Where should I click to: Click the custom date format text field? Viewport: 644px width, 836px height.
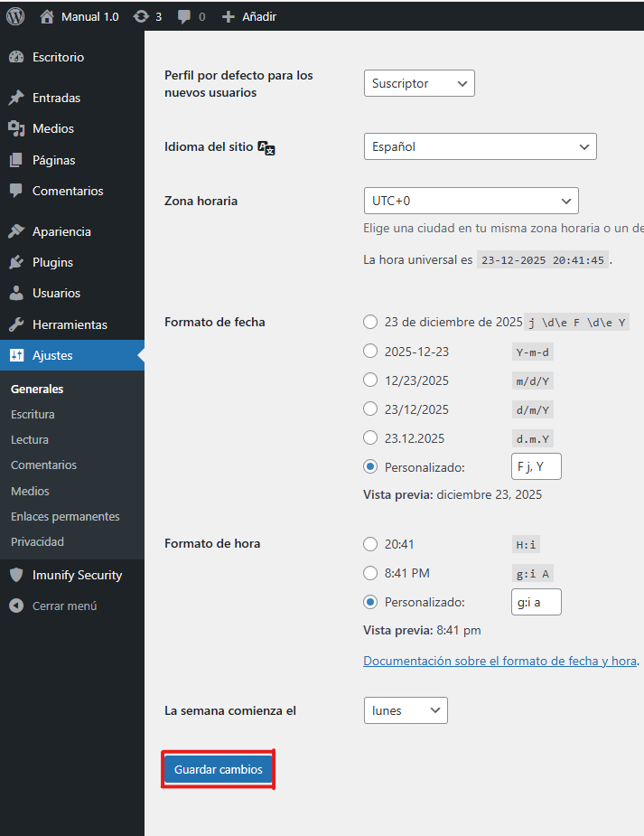tap(536, 467)
